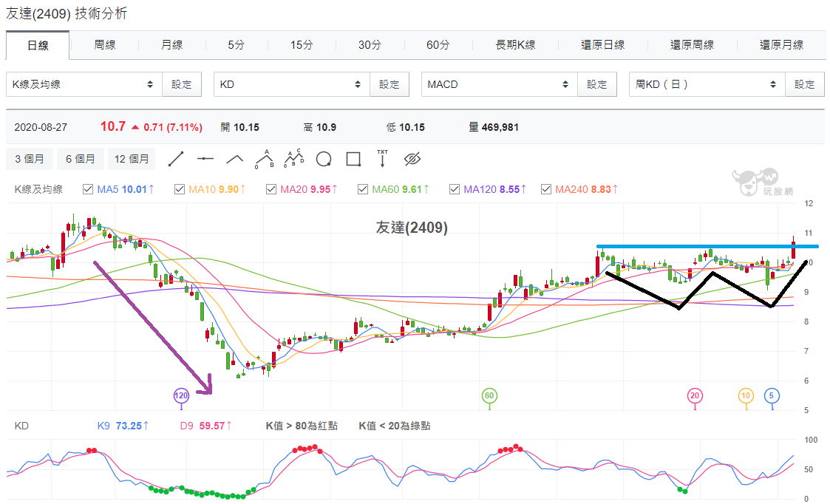The image size is (830, 504).
Task: Toggle hide drawings eye-slash icon
Action: [412, 159]
